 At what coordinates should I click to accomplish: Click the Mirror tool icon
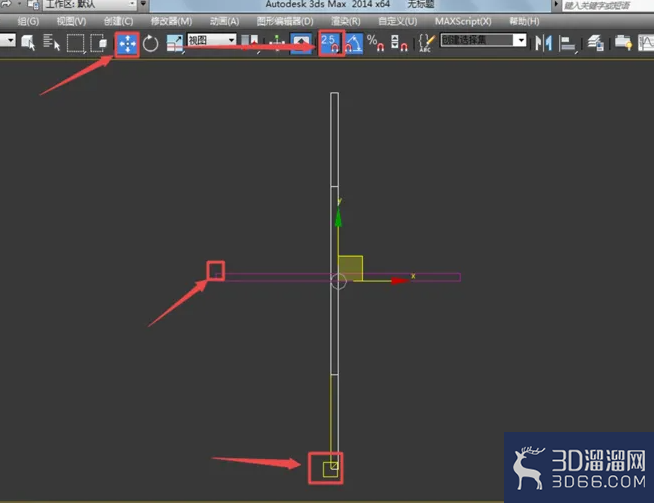[543, 43]
